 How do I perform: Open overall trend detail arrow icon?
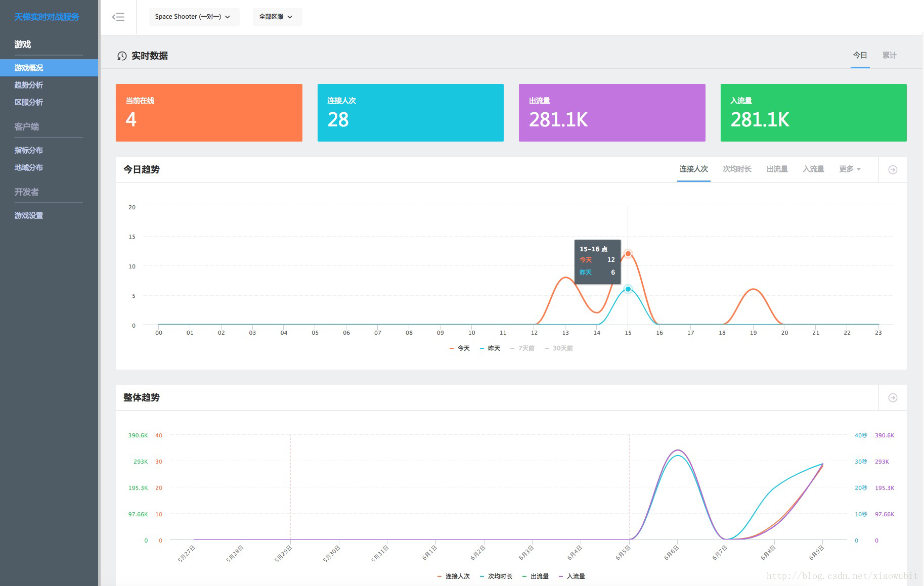893,398
